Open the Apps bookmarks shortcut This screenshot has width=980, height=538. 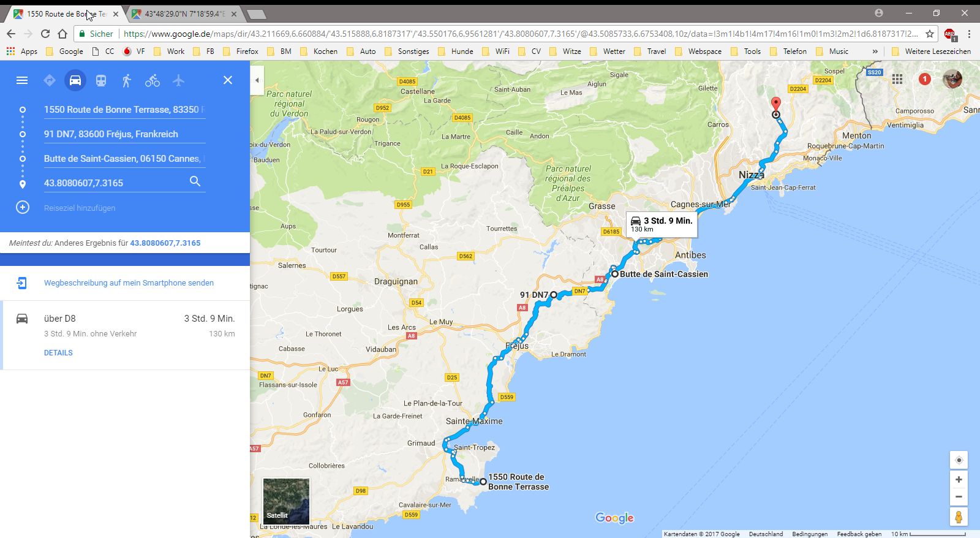22,51
